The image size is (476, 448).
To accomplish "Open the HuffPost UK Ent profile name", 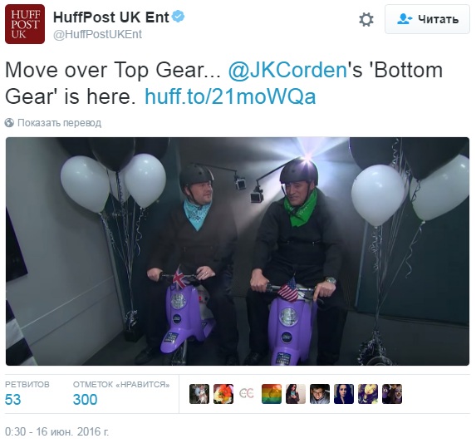I will 110,17.
